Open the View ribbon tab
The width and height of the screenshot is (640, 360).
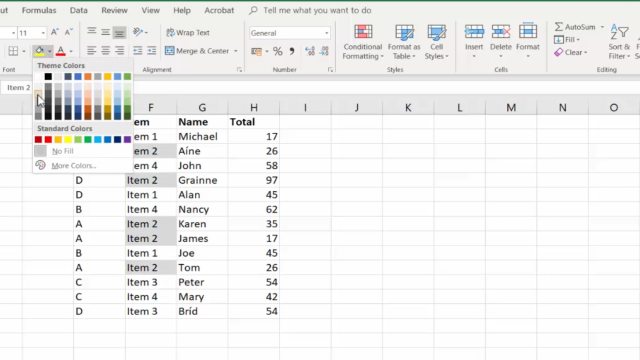coord(151,10)
